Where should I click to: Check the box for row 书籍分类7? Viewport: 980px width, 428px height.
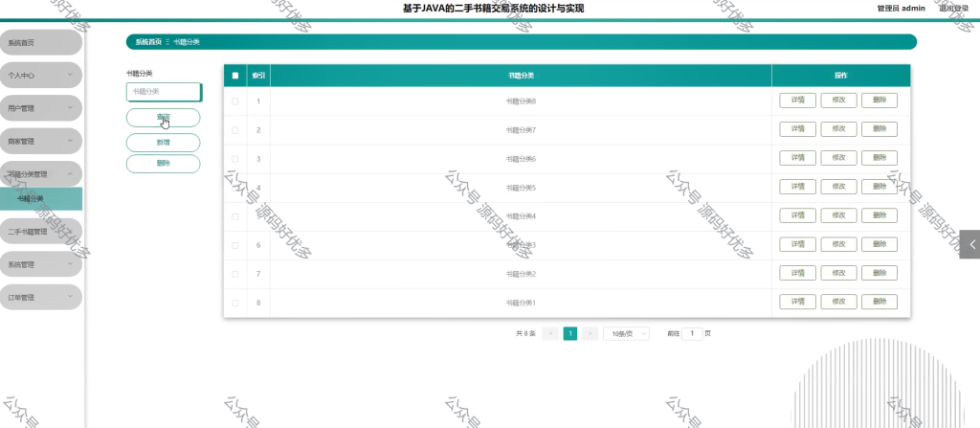click(235, 130)
